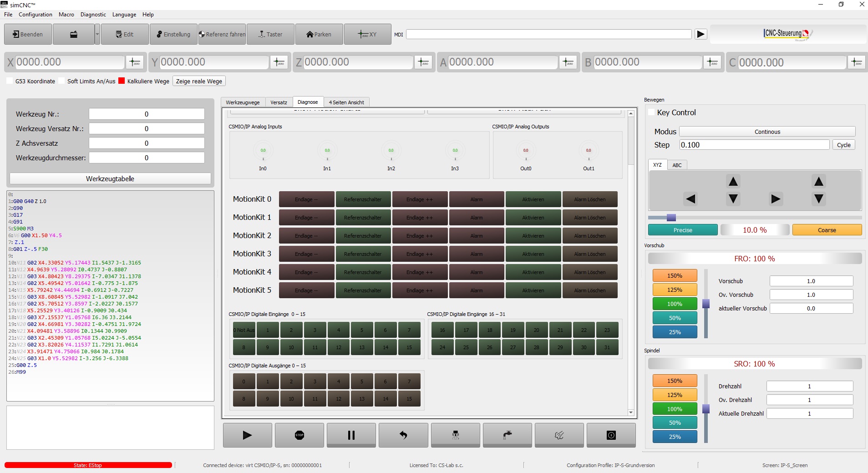Enable the G53 Koordinate checkbox

[10, 81]
